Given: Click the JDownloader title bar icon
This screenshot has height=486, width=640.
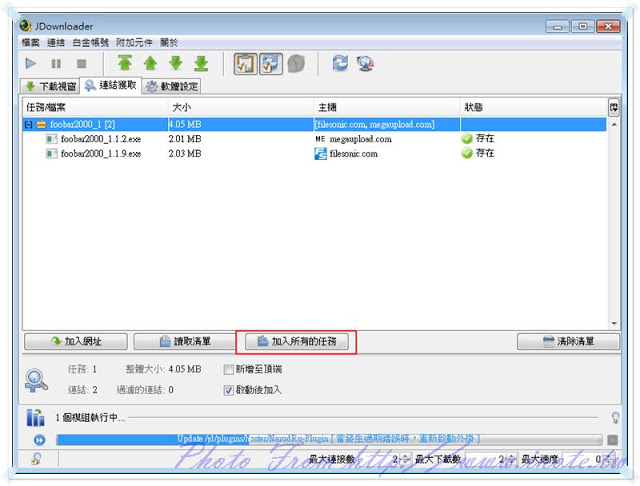Looking at the screenshot, I should [25, 26].
